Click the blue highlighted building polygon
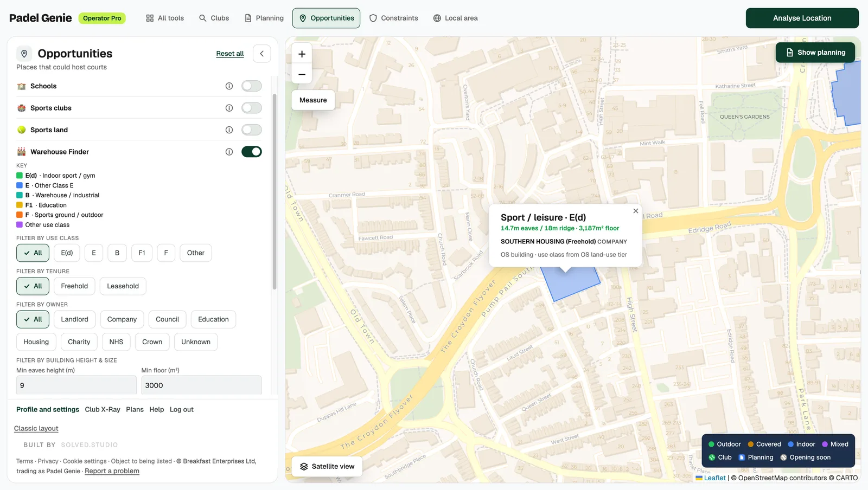868x490 pixels. 570,285
